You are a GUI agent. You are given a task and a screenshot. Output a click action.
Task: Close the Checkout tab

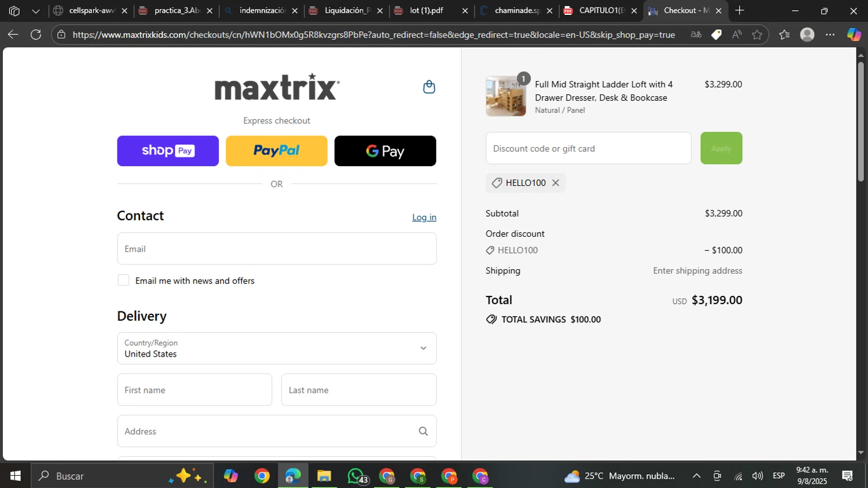[x=719, y=10]
